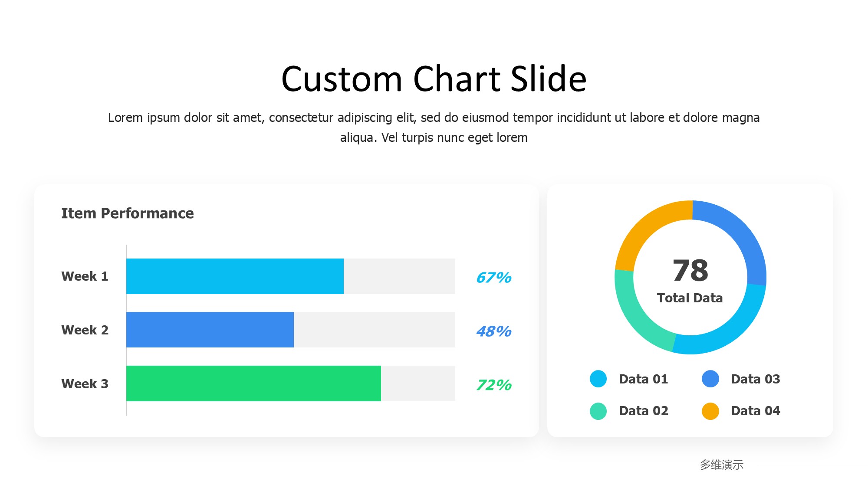
Task: Select the blue Week 2 bar
Action: click(210, 330)
